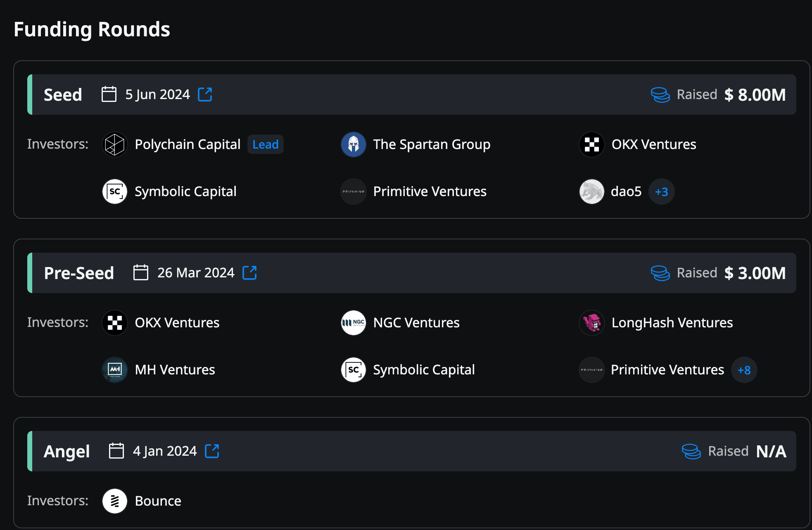Open OKX Ventures link in Pre-Seed round

tap(177, 323)
